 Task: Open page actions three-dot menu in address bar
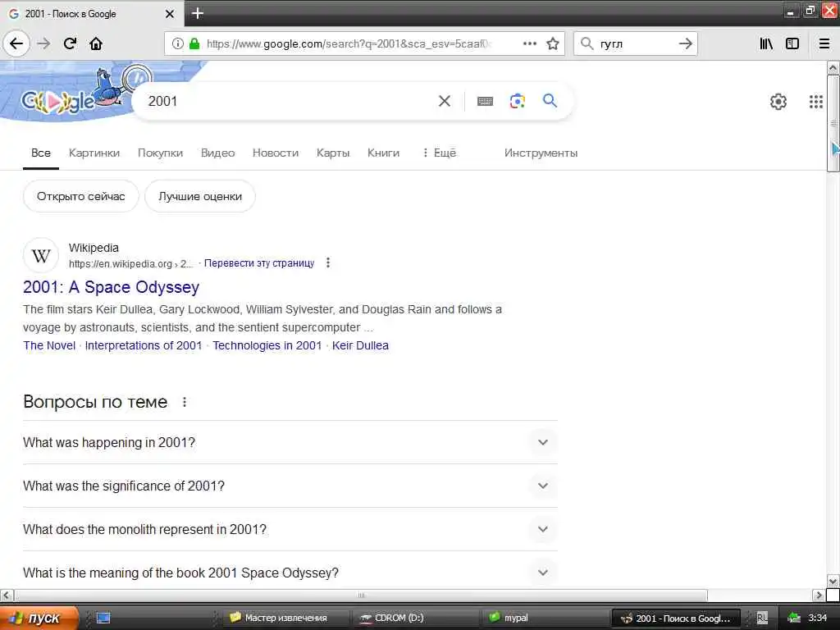tap(529, 43)
